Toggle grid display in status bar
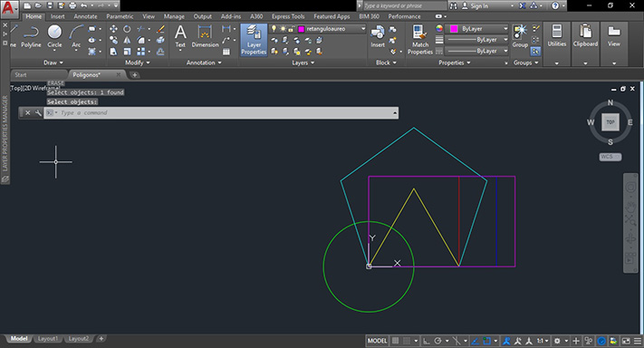This screenshot has height=348, width=644. click(395, 341)
